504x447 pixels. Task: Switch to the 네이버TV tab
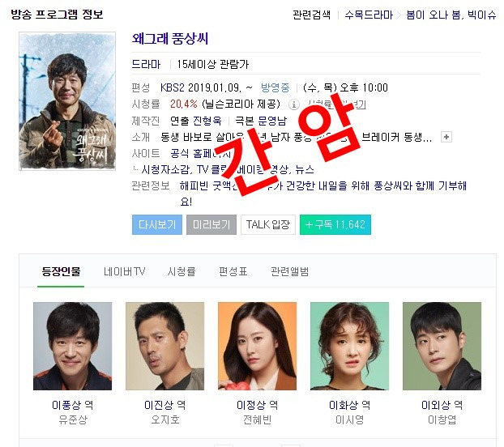(x=124, y=271)
